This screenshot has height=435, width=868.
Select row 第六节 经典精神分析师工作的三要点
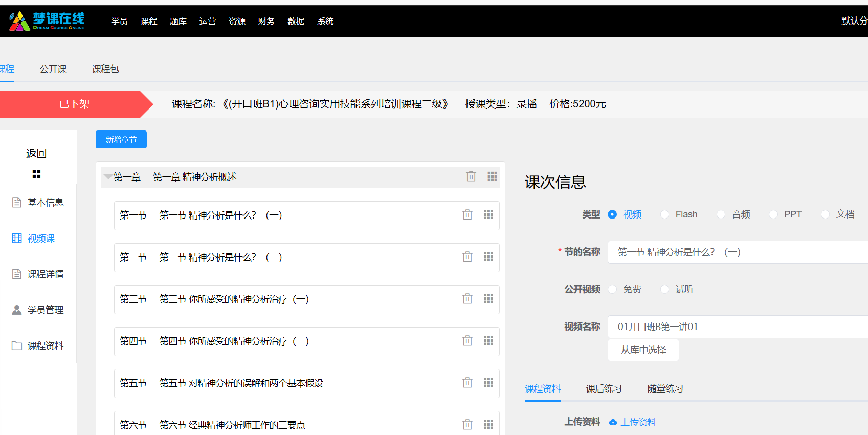[x=306, y=424]
